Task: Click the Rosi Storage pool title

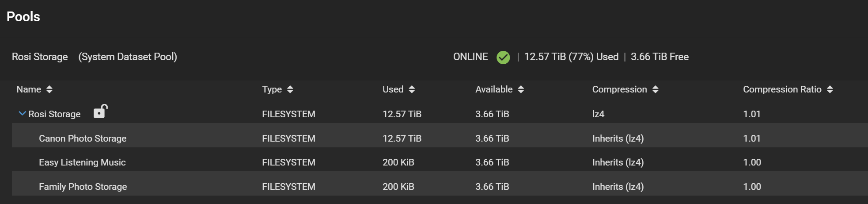Action: tap(40, 57)
